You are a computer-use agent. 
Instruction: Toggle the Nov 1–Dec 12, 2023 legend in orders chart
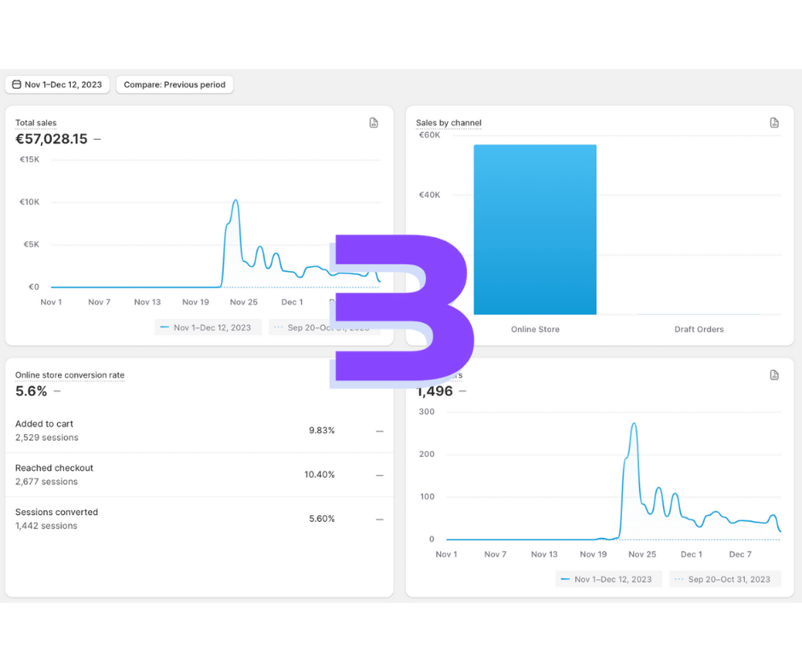608,579
